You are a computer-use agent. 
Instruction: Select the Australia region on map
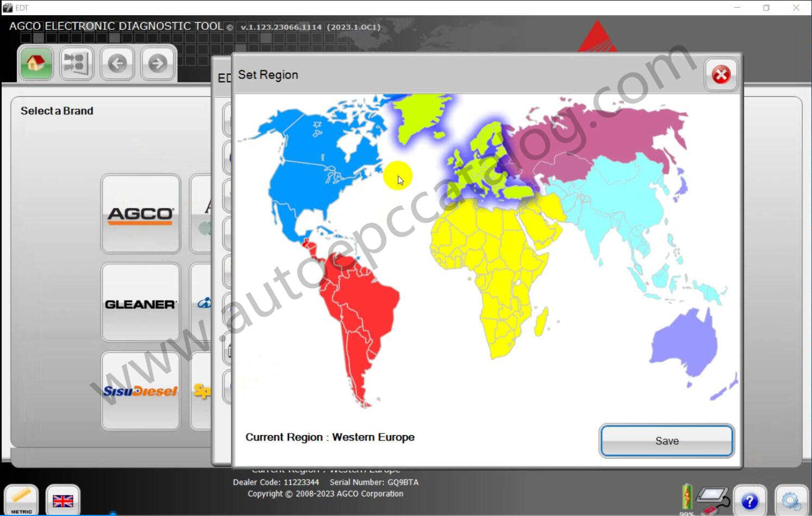[x=685, y=342]
